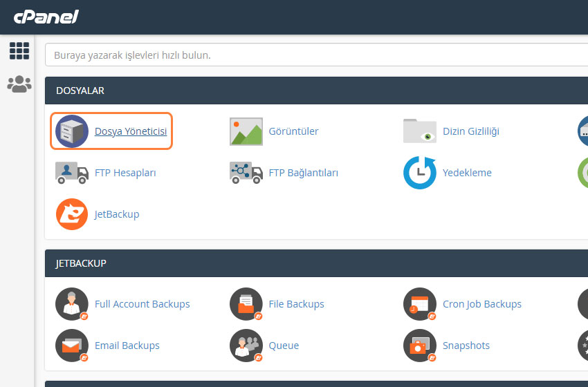Open the File Backups link
The height and width of the screenshot is (387, 588).
point(296,304)
